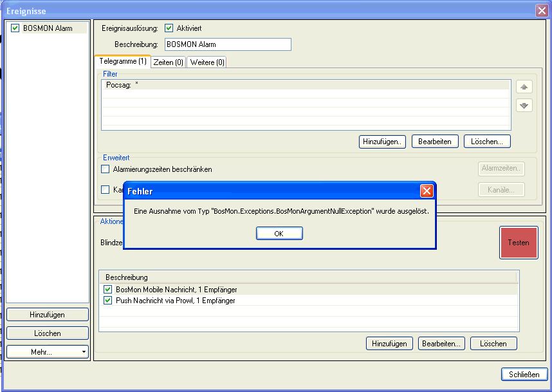Close the Ereignisse window

(541, 10)
